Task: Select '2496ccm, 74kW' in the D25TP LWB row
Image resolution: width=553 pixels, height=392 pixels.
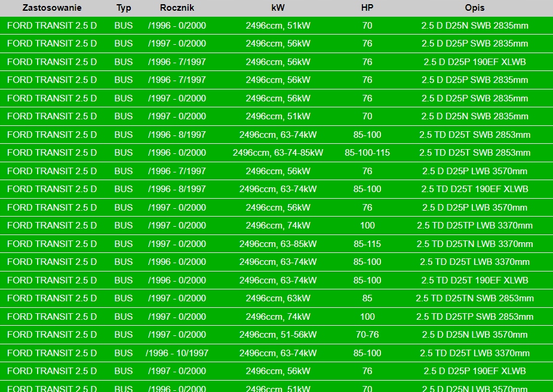Action: coord(278,226)
